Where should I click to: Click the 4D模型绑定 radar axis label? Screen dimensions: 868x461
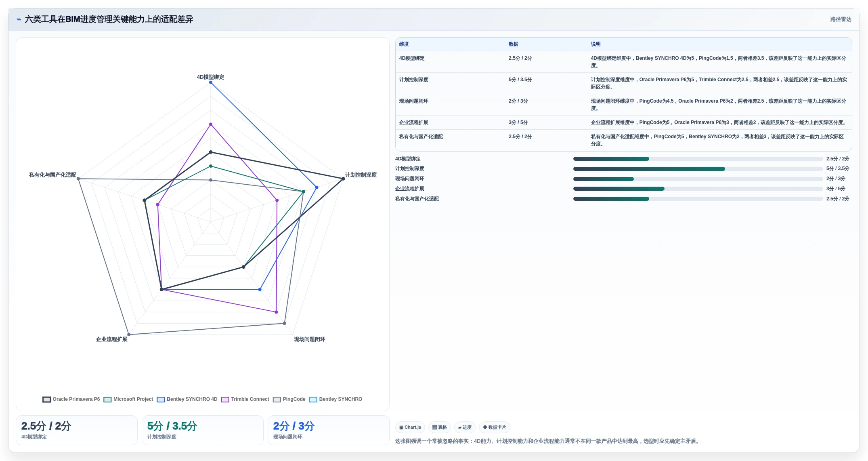tap(211, 77)
